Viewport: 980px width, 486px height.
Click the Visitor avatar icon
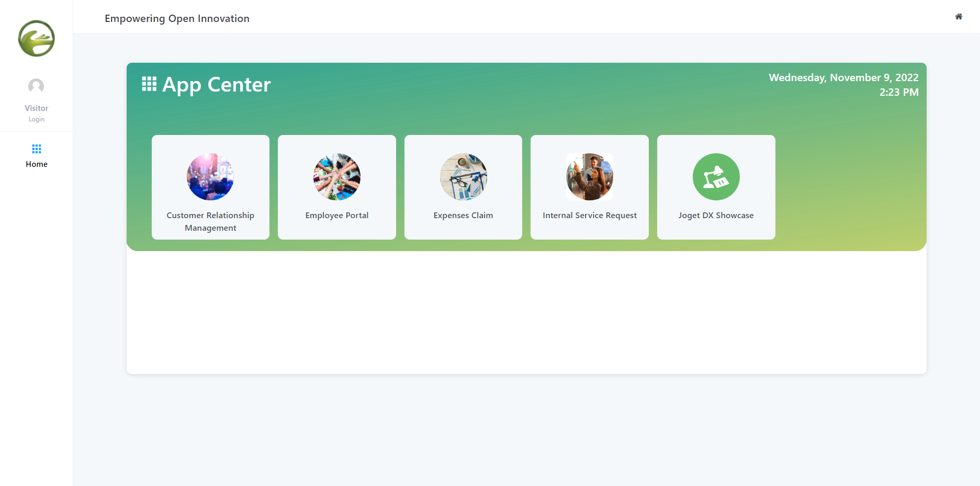click(x=36, y=86)
